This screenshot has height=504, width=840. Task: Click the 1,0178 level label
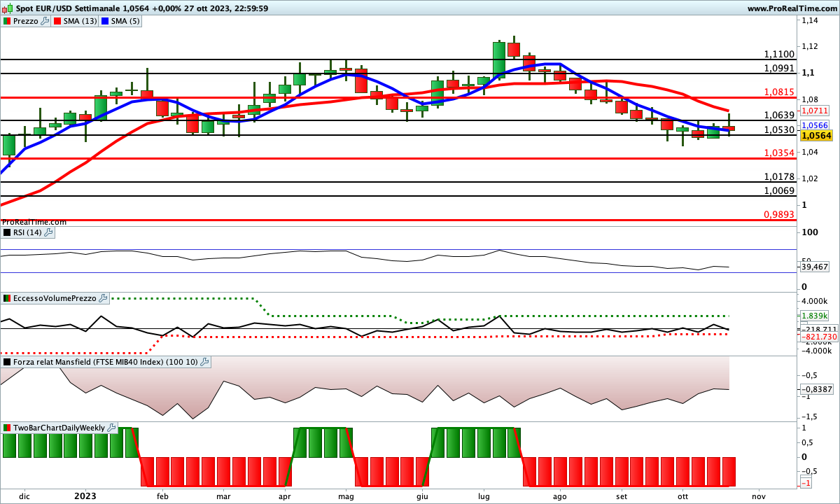click(779, 176)
